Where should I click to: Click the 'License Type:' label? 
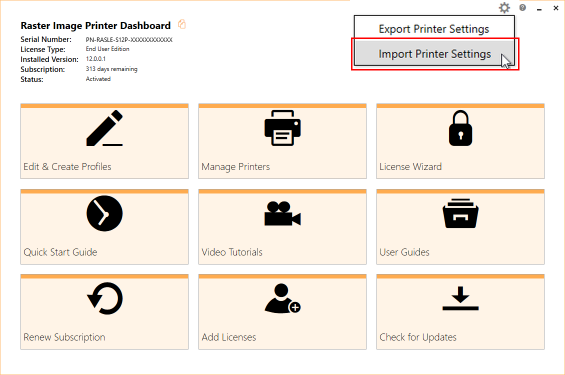(43, 49)
